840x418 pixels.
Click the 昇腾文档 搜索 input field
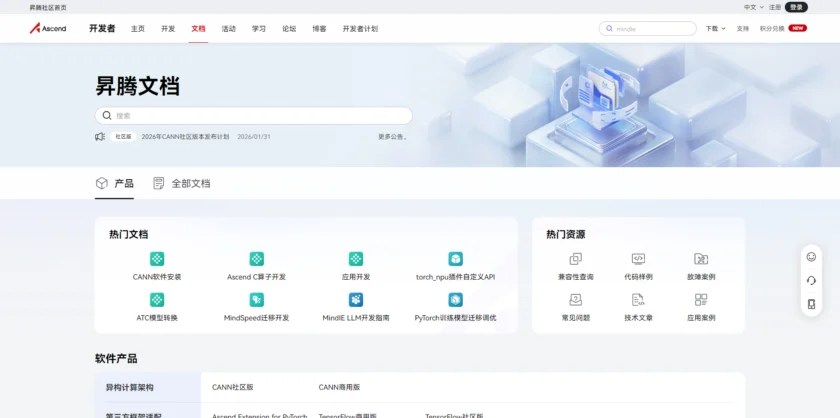[x=254, y=115]
